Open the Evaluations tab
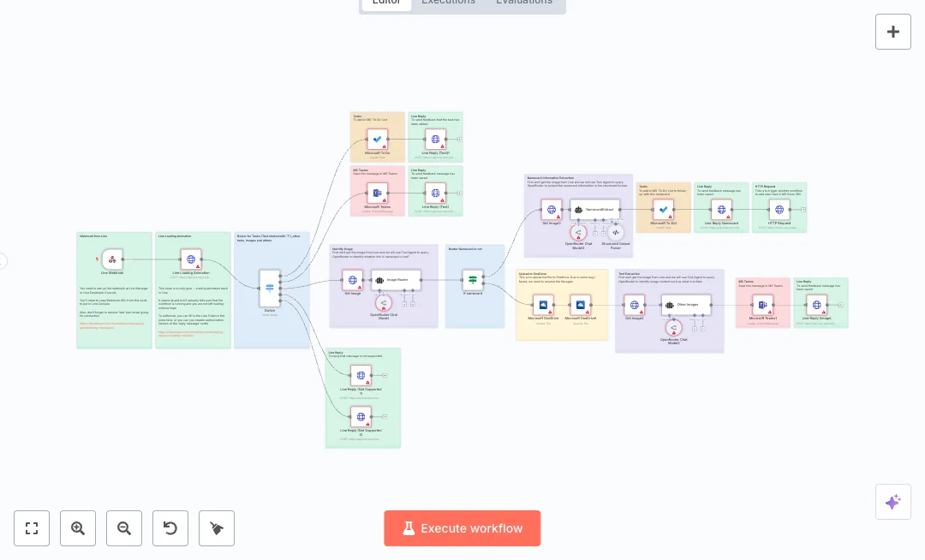The image size is (925, 560). [523, 3]
